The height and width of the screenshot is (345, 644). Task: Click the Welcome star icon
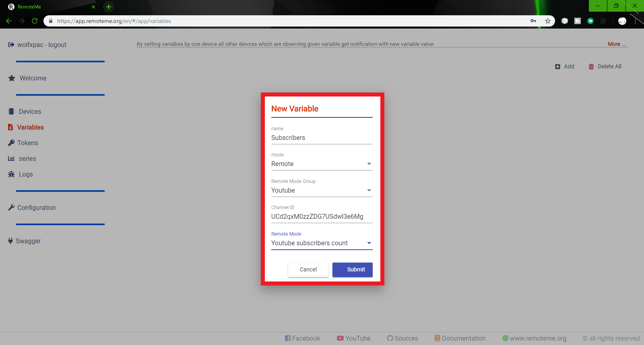tap(12, 78)
